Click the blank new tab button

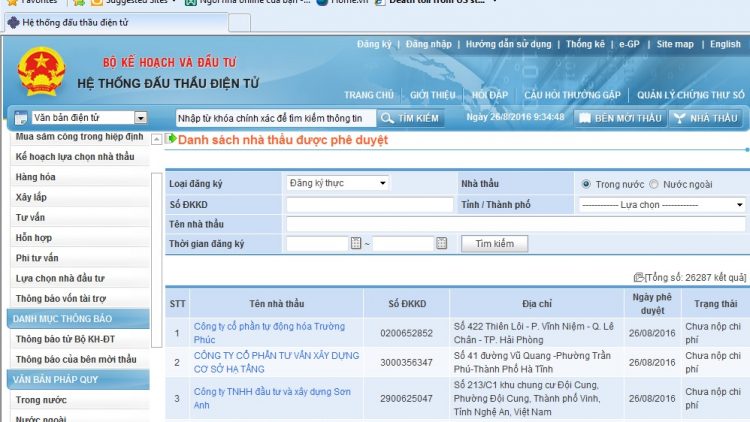click(x=239, y=22)
